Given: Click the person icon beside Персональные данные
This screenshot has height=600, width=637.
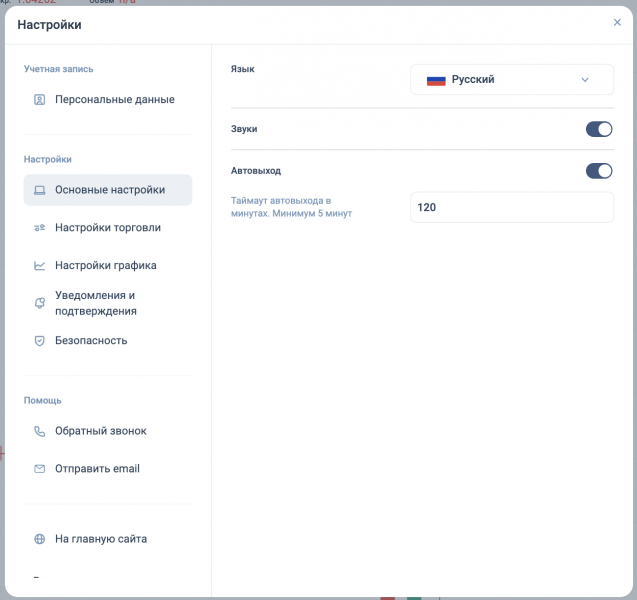Looking at the screenshot, I should (39, 100).
